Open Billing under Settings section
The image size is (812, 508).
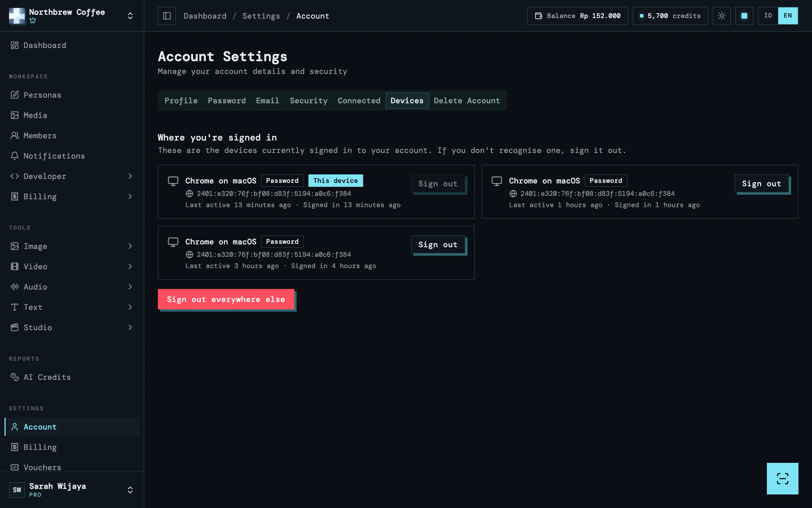(72, 447)
